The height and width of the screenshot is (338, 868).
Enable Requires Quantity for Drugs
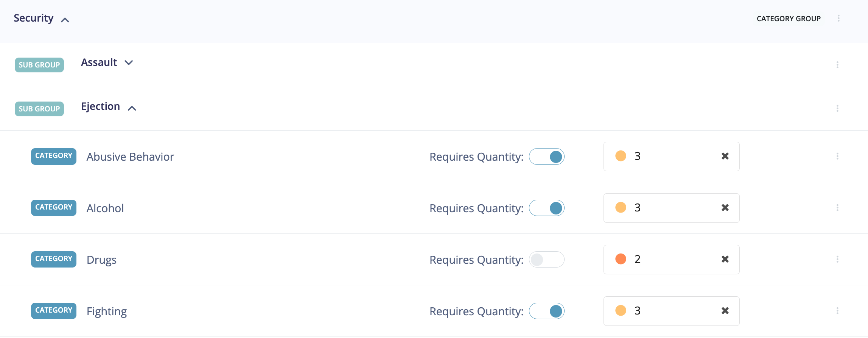547,259
